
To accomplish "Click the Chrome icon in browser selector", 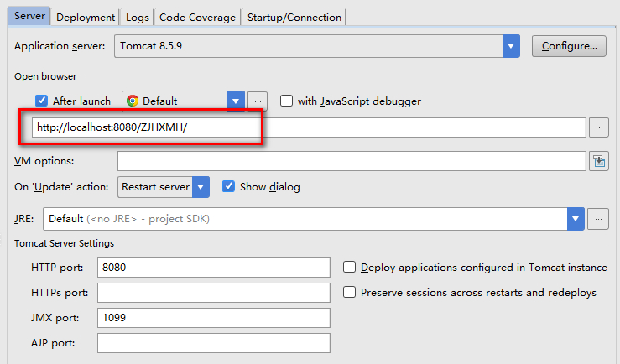I will [133, 101].
